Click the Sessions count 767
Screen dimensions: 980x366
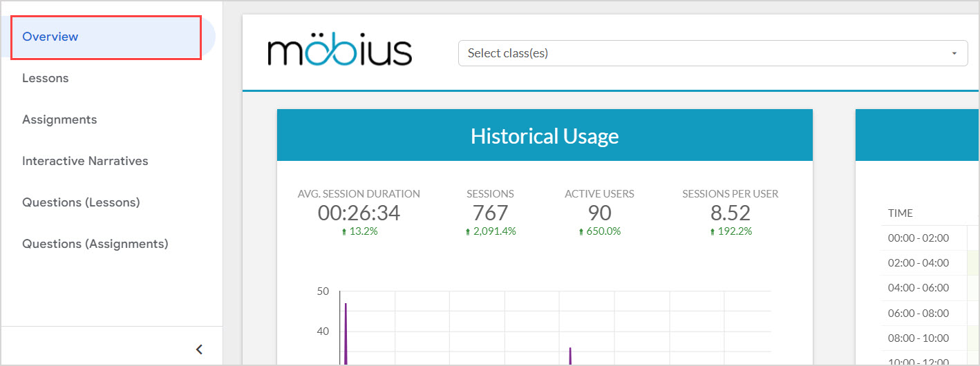tap(490, 213)
